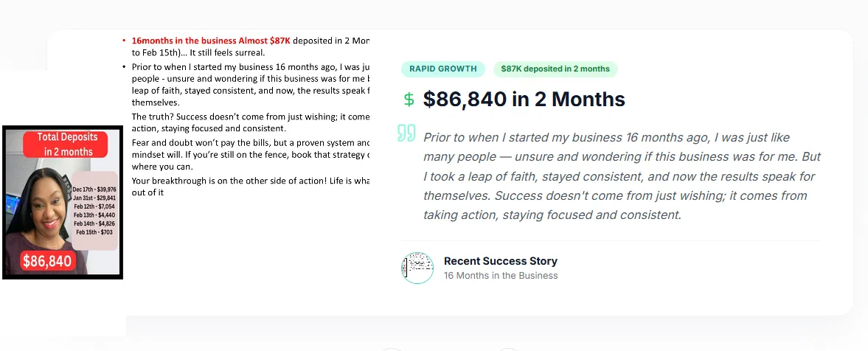Click the "$86,840 in 2 Months" heading
868x351 pixels.
tap(524, 100)
